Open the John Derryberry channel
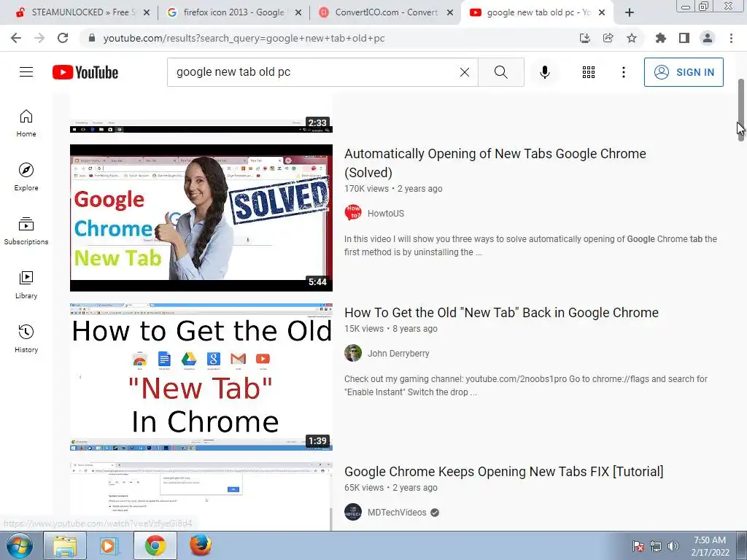Viewport: 747px width, 560px height. pyautogui.click(x=398, y=354)
